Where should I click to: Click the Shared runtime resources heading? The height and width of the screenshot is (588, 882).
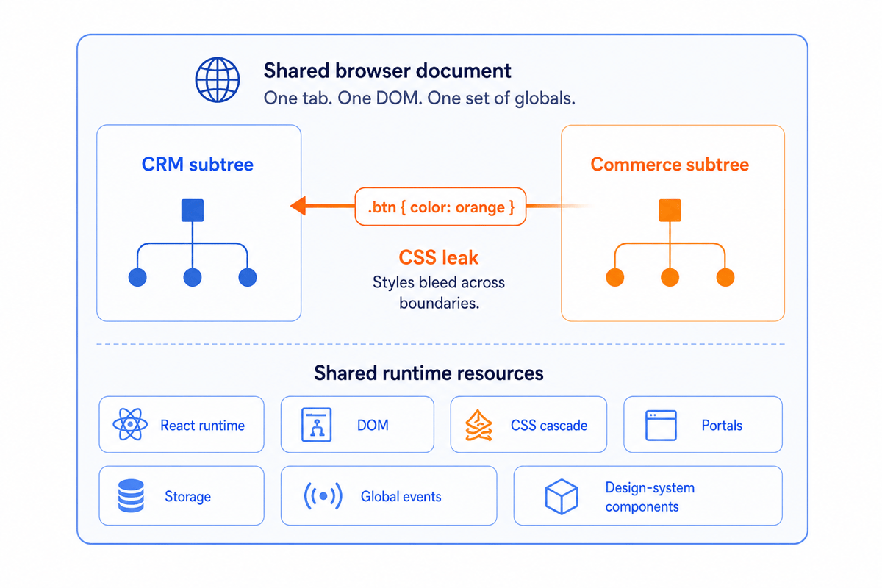coord(429,373)
